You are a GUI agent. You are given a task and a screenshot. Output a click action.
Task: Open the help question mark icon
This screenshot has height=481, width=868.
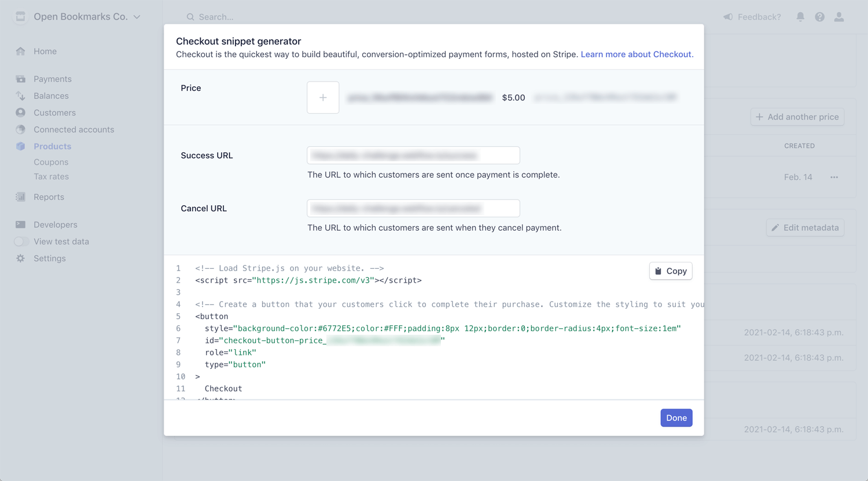pyautogui.click(x=820, y=17)
